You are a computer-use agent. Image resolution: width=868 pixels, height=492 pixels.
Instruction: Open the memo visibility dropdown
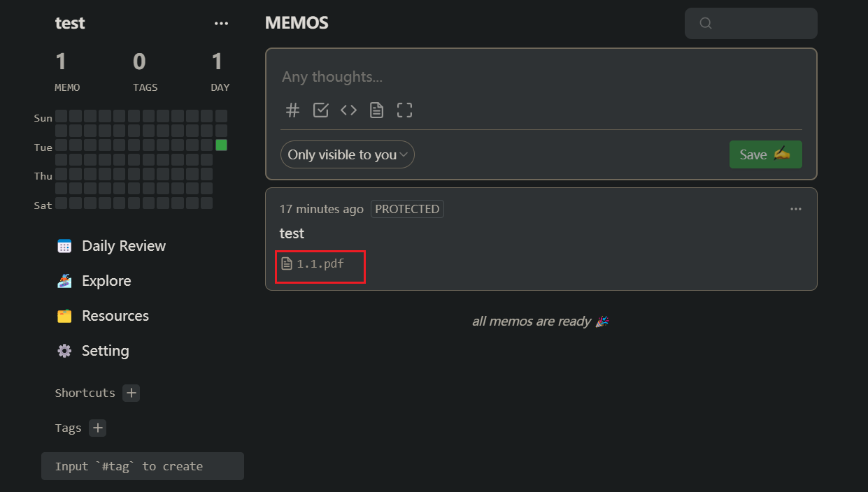click(347, 154)
